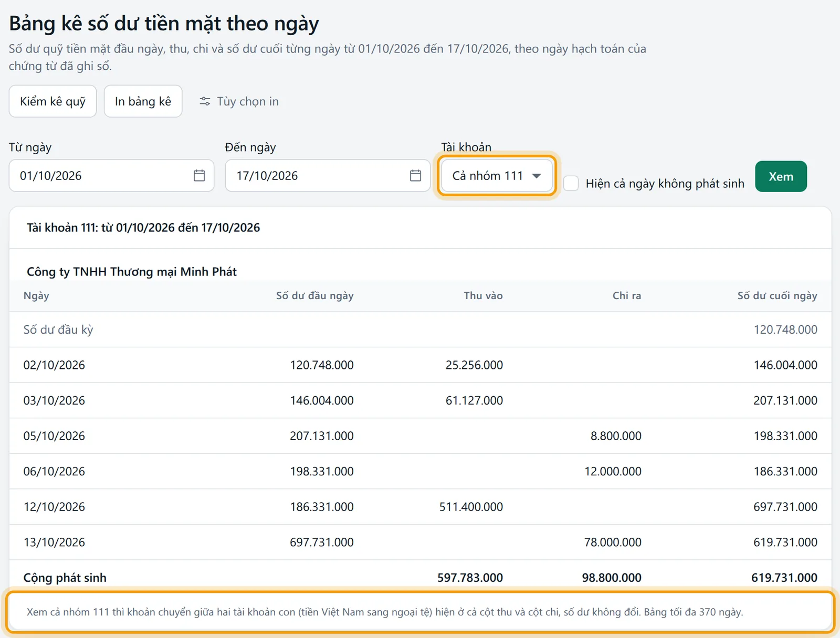
Task: Click Công ty TNHH Thương mại Minh Phát heading
Action: pyautogui.click(x=132, y=272)
